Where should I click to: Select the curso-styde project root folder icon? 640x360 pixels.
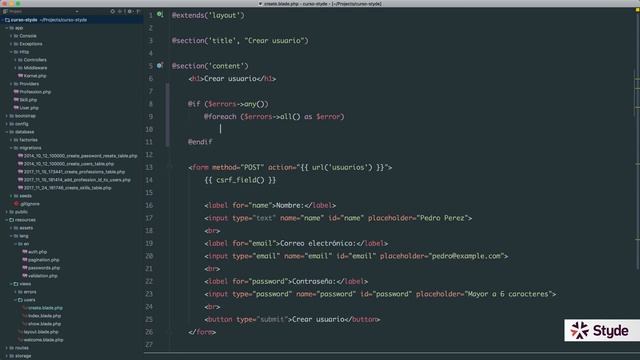click(x=7, y=20)
